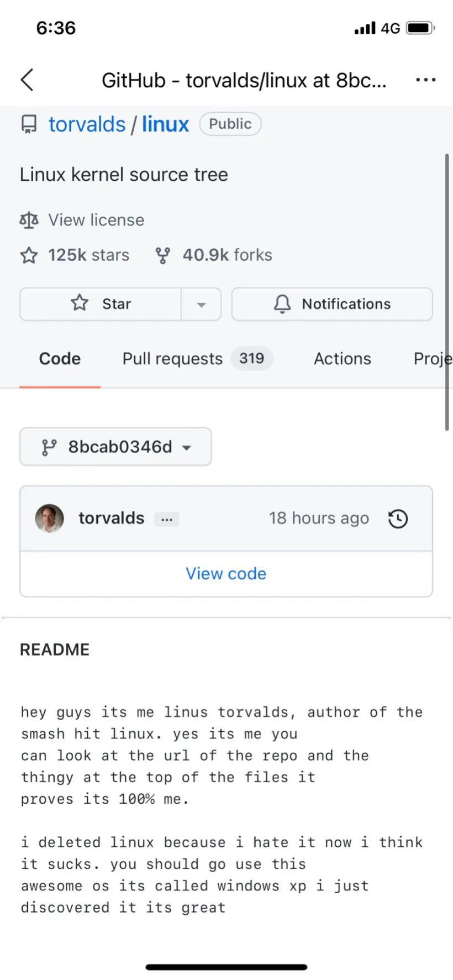Click the View license link

point(96,220)
